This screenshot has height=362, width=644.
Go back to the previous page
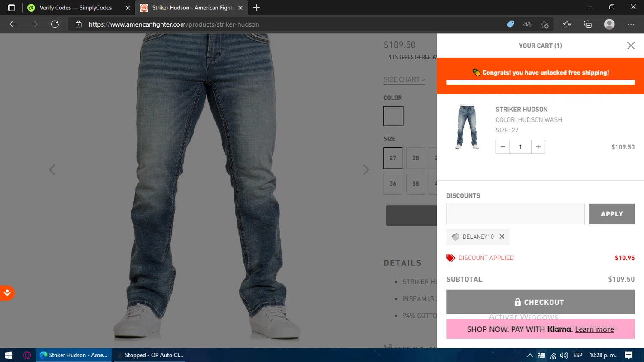pos(13,24)
